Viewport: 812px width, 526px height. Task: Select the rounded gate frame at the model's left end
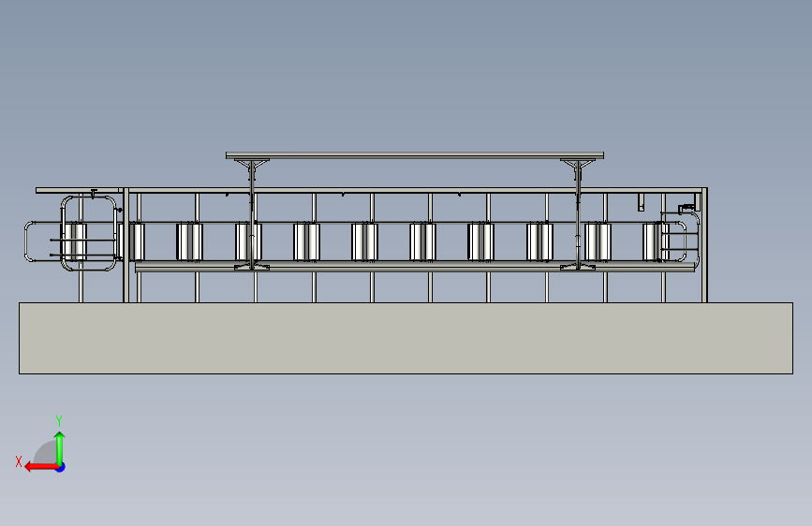click(x=89, y=233)
